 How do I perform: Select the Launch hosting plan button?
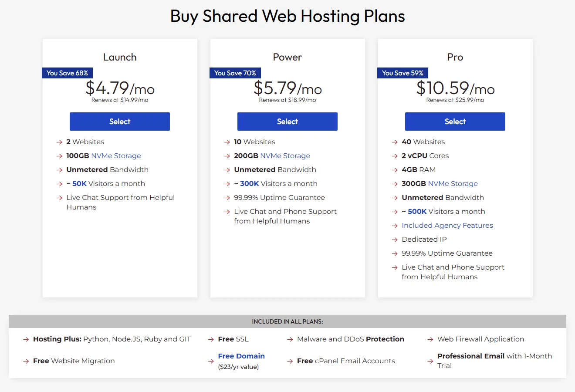[x=120, y=122]
